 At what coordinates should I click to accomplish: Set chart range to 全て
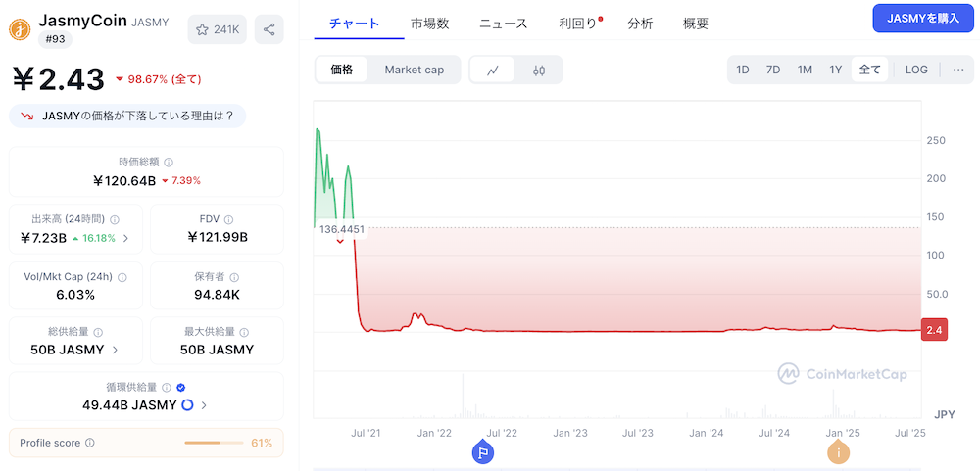coord(869,70)
